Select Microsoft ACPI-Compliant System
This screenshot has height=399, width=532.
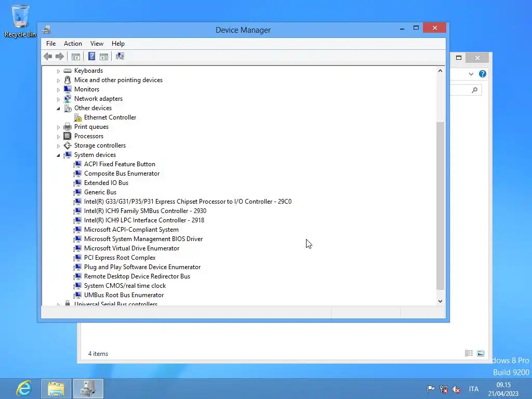pyautogui.click(x=131, y=230)
